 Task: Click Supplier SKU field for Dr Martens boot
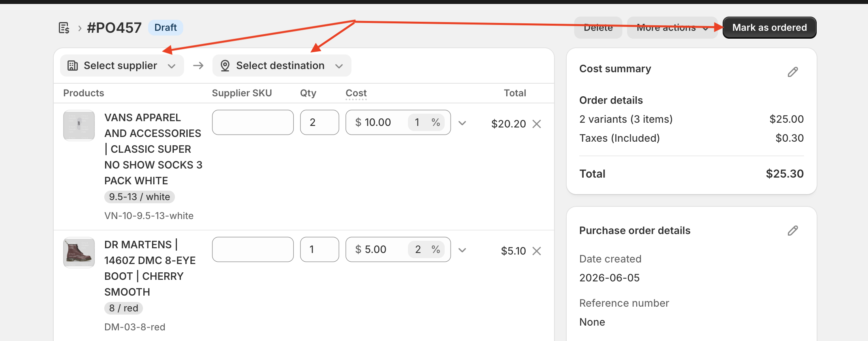253,249
